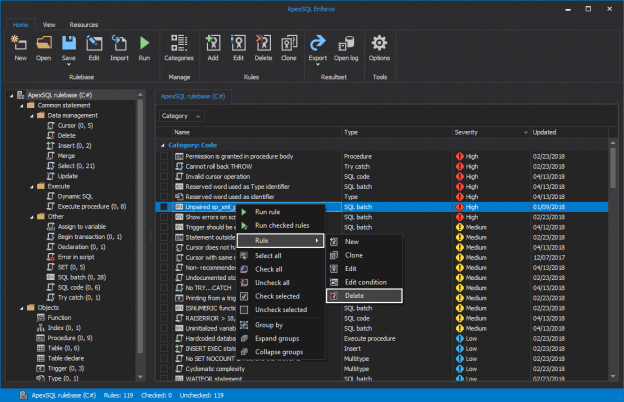Select Edit condition in the Rule submenu

coord(364,282)
